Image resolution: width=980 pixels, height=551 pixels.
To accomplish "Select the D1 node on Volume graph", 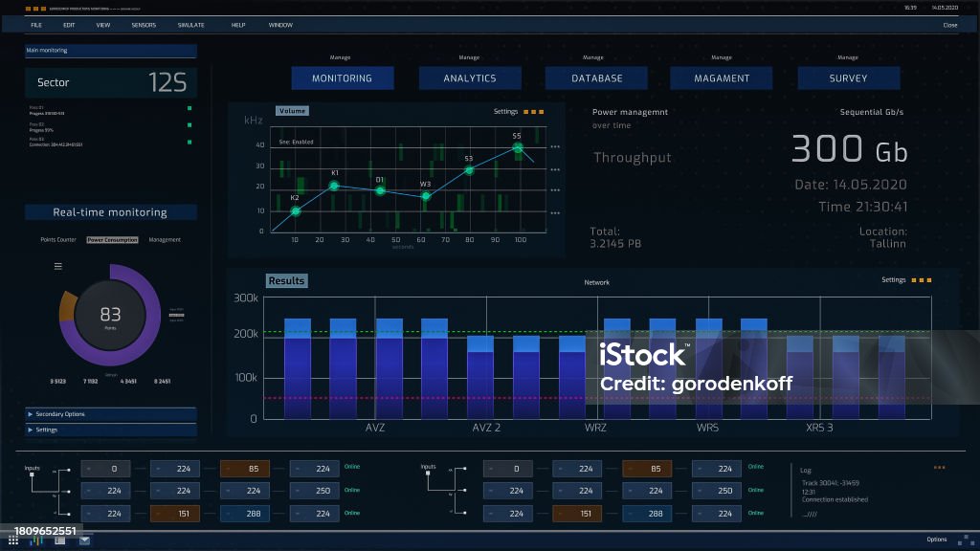I will click(380, 190).
